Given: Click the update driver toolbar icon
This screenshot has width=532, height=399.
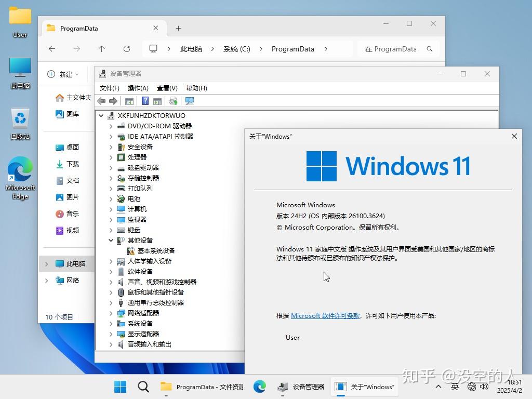Looking at the screenshot, I should click(x=174, y=101).
